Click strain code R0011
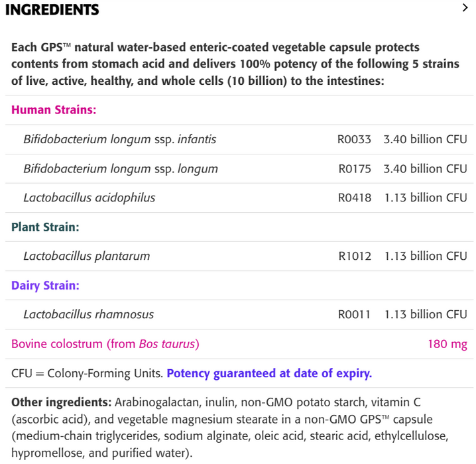The height and width of the screenshot is (464, 476). (354, 314)
